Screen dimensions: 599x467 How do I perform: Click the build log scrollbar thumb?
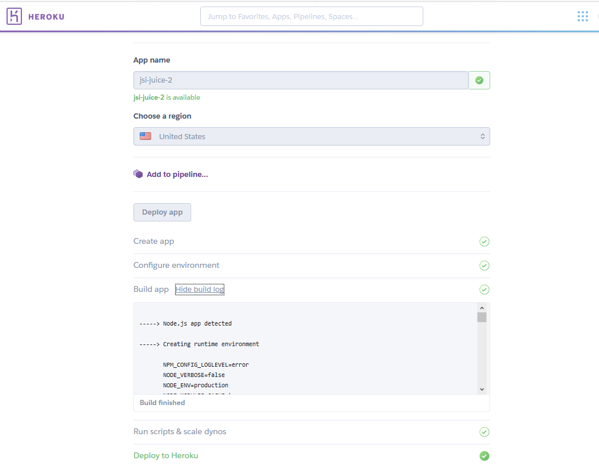(482, 317)
